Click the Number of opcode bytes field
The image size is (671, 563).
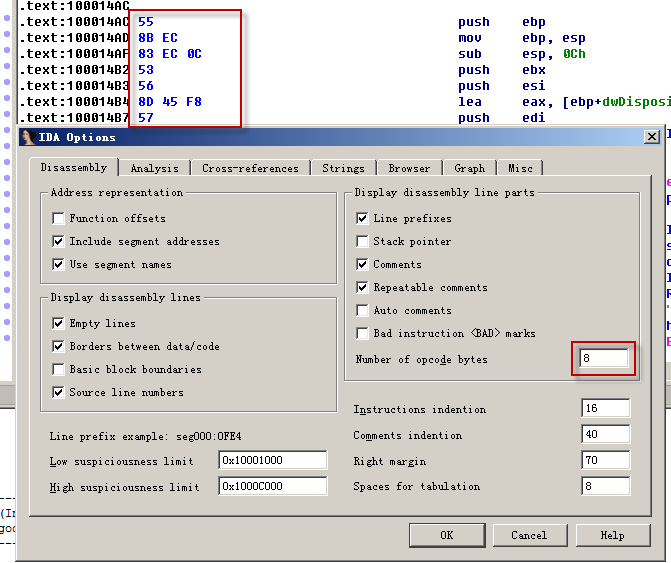603,358
